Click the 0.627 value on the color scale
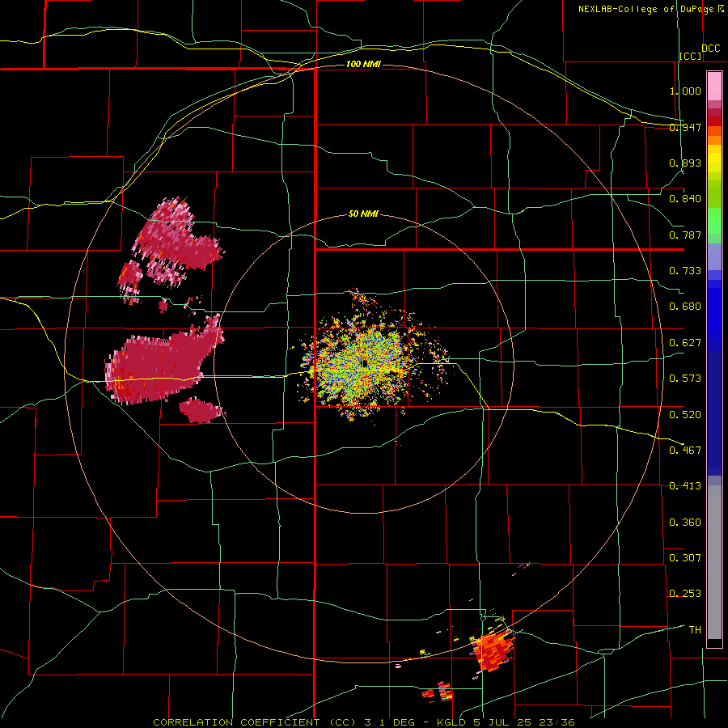Viewport: 728px width, 728px height. (x=685, y=343)
